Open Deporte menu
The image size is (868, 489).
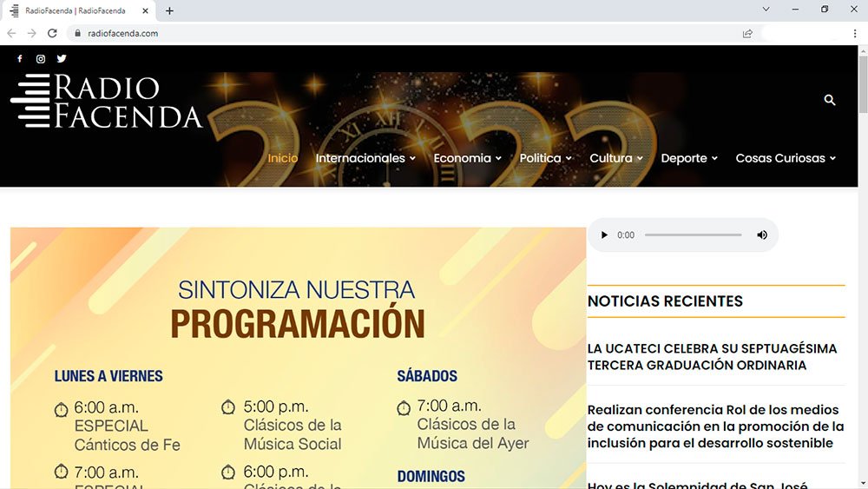689,158
